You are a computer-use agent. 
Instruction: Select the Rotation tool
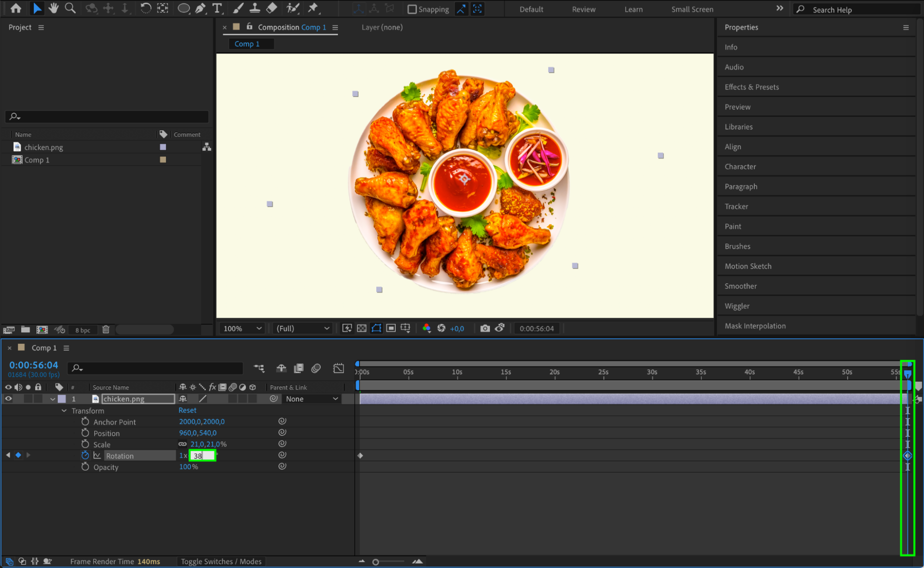tap(145, 8)
